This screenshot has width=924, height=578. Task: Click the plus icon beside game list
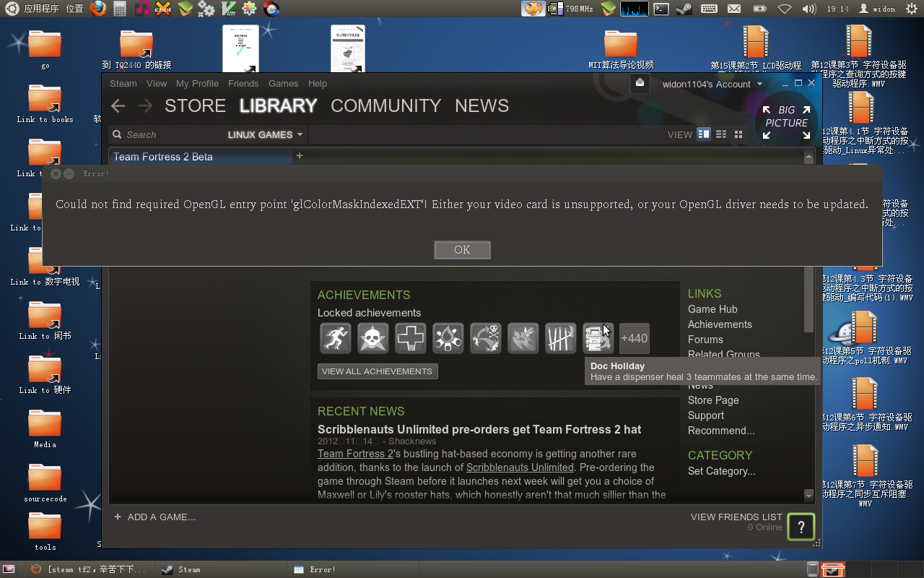(x=300, y=155)
